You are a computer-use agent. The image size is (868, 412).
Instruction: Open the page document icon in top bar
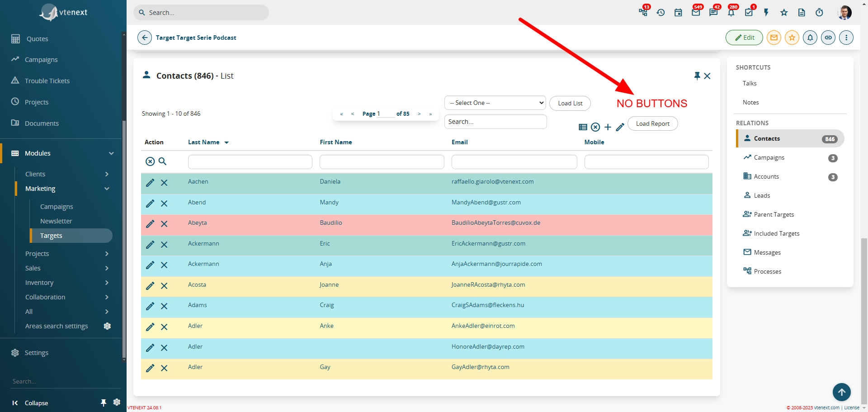pyautogui.click(x=802, y=13)
